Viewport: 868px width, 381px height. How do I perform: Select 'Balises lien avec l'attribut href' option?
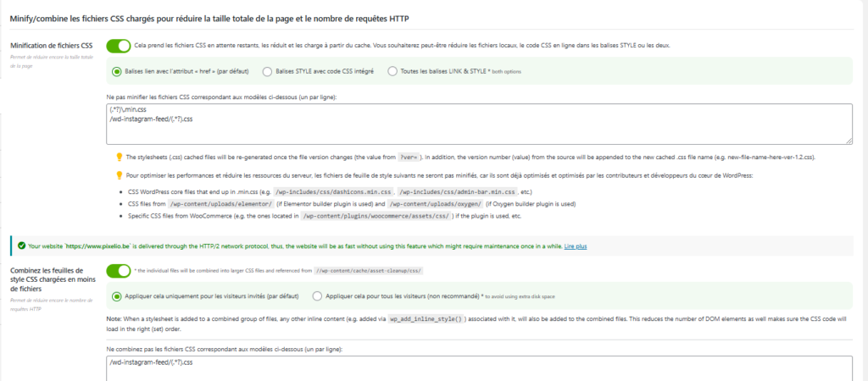117,71
